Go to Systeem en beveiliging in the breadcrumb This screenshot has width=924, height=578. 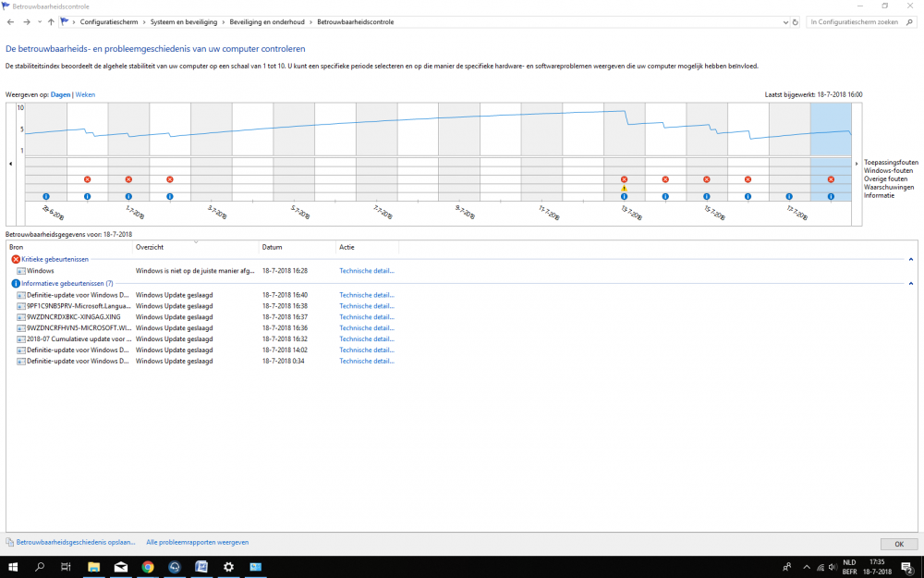click(184, 22)
